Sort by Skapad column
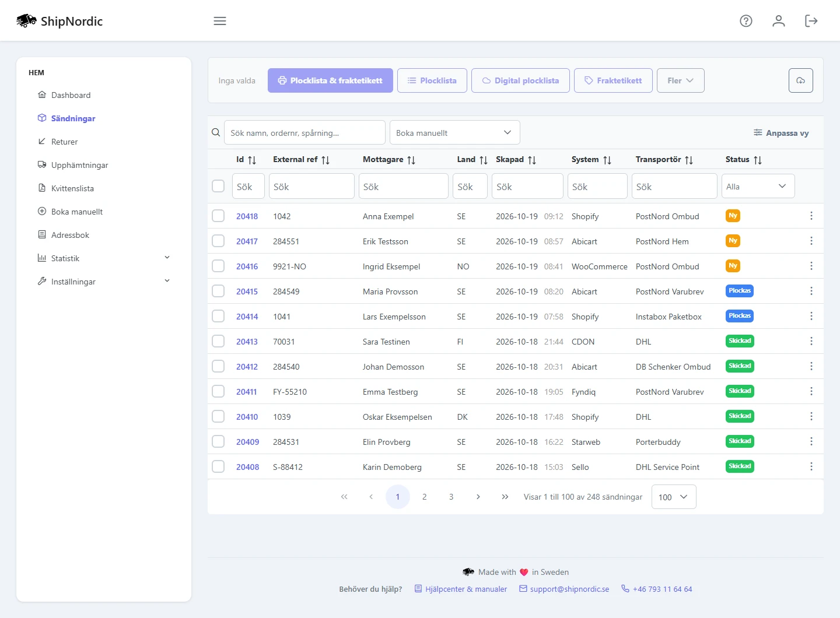 (x=532, y=160)
